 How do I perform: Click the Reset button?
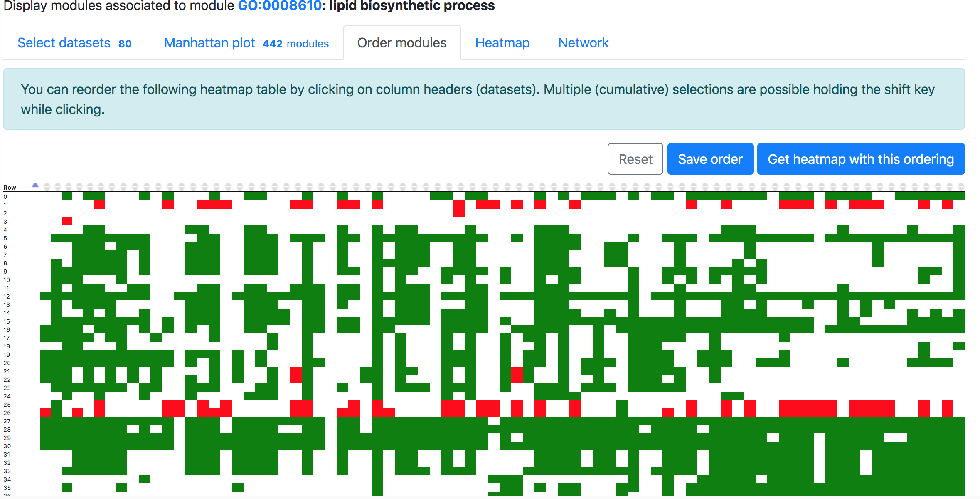(x=634, y=159)
